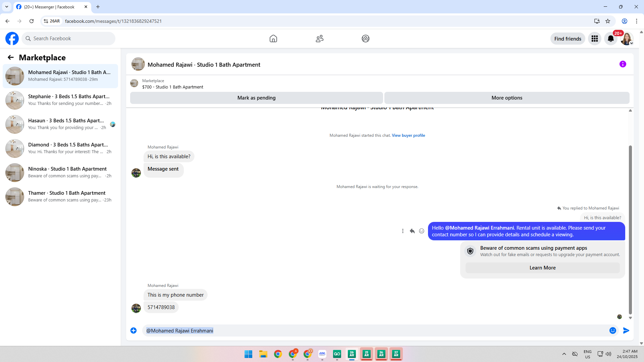Click the More options button
This screenshot has height=362, width=644.
[507, 98]
